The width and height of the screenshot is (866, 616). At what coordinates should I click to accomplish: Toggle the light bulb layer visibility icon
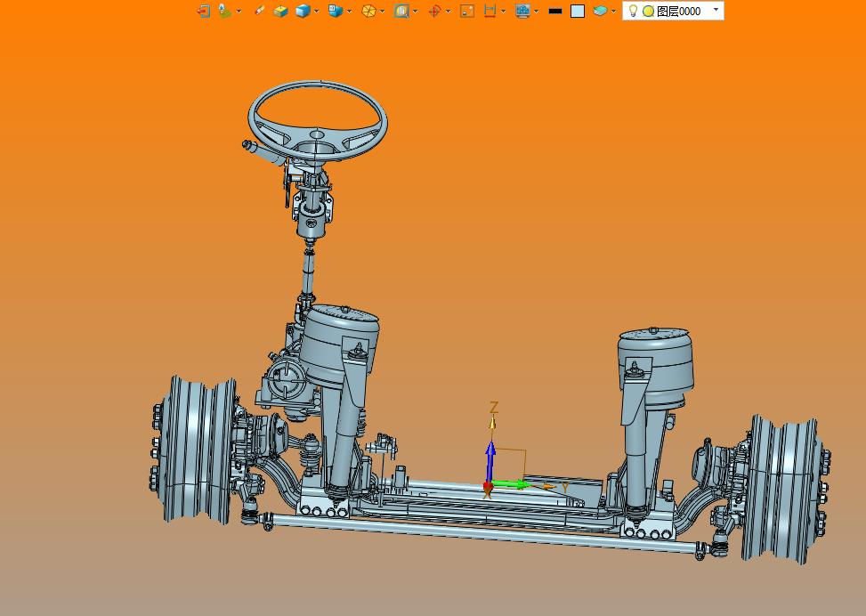point(633,11)
